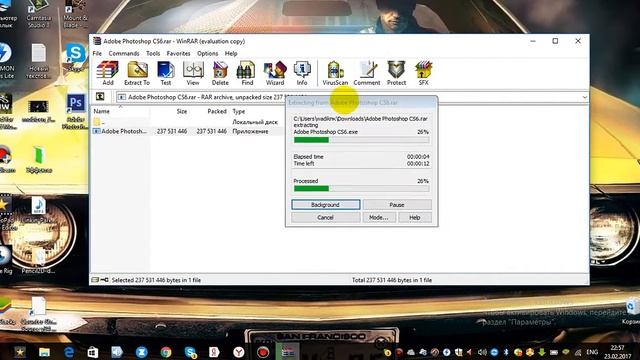Click the SFX toolbar icon
The height and width of the screenshot is (360, 640).
pyautogui.click(x=424, y=73)
